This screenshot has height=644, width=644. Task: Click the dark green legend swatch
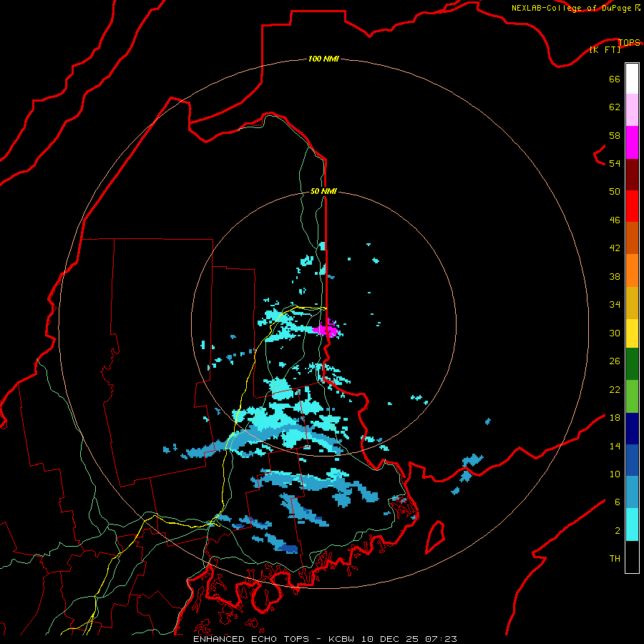632,364
